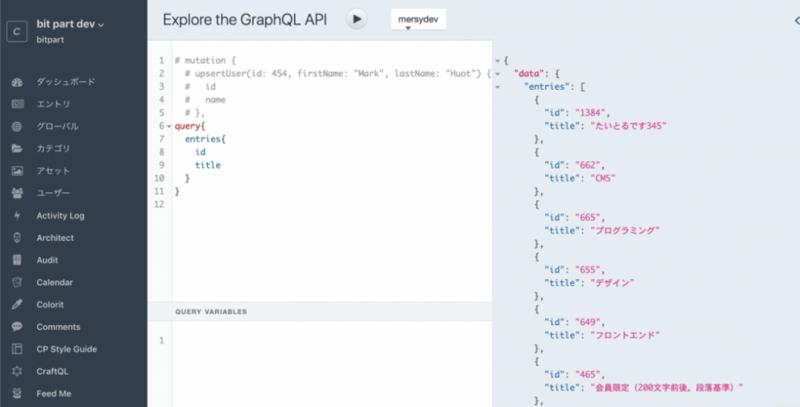Collapse the "data" node in results

click(497, 74)
